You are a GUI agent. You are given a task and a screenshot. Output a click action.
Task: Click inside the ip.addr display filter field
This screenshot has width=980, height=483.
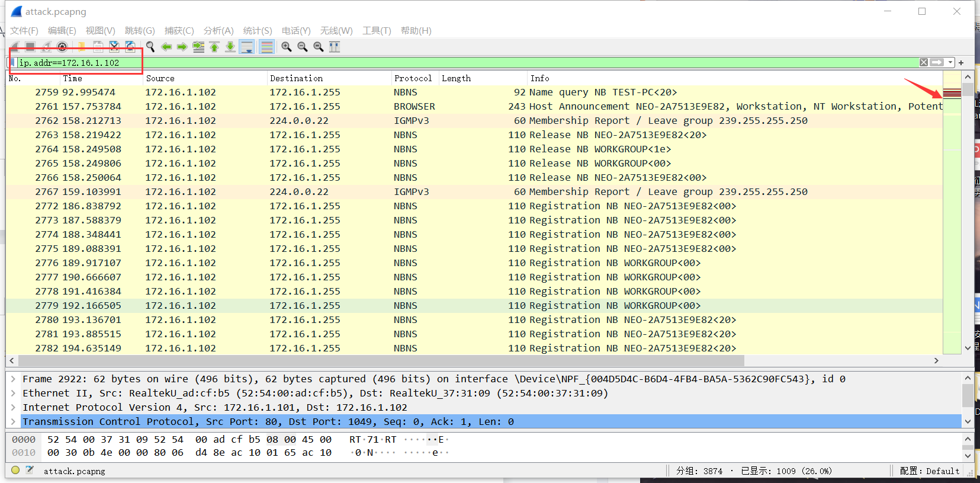[x=468, y=62]
